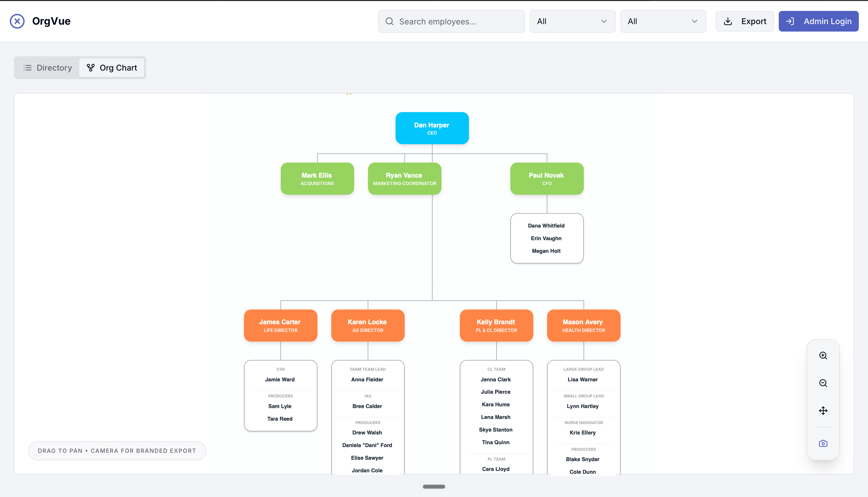This screenshot has width=868, height=497.
Task: Click the camera branded export icon
Action: (823, 443)
